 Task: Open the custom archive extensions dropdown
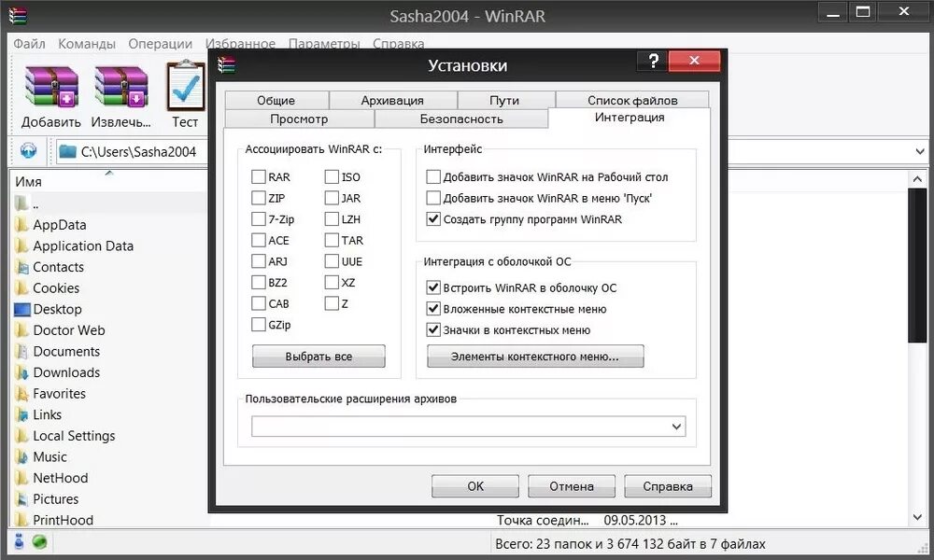676,427
